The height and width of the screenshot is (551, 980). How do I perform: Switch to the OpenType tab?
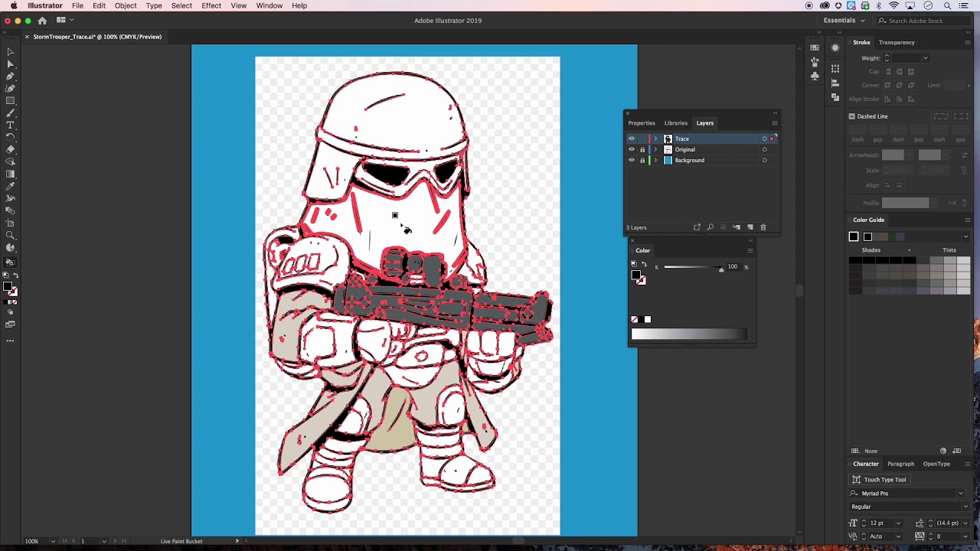point(936,464)
